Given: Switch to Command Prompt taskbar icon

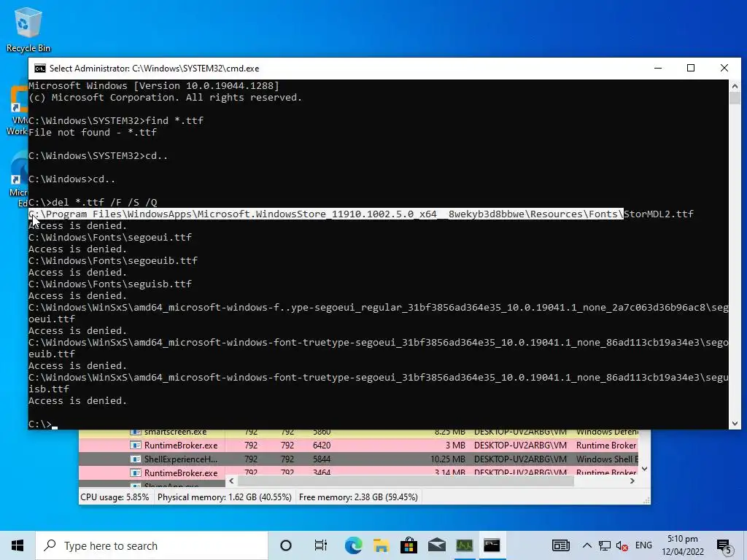Looking at the screenshot, I should (x=492, y=545).
